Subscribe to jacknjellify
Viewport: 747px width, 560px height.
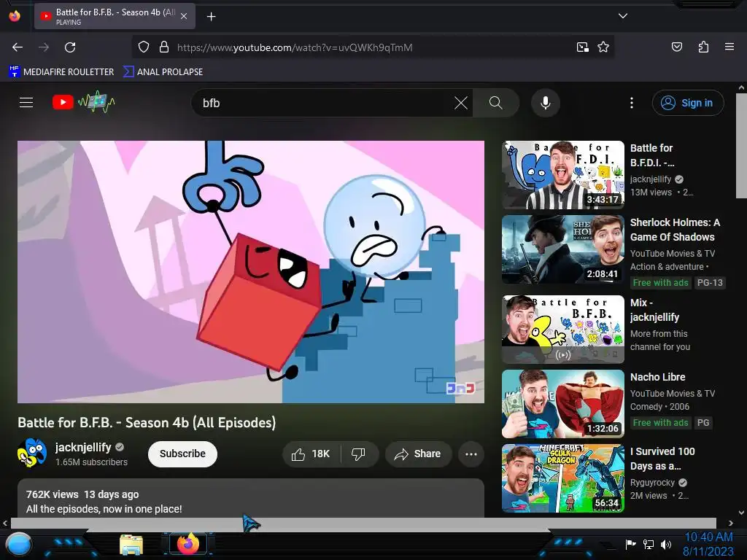(182, 454)
